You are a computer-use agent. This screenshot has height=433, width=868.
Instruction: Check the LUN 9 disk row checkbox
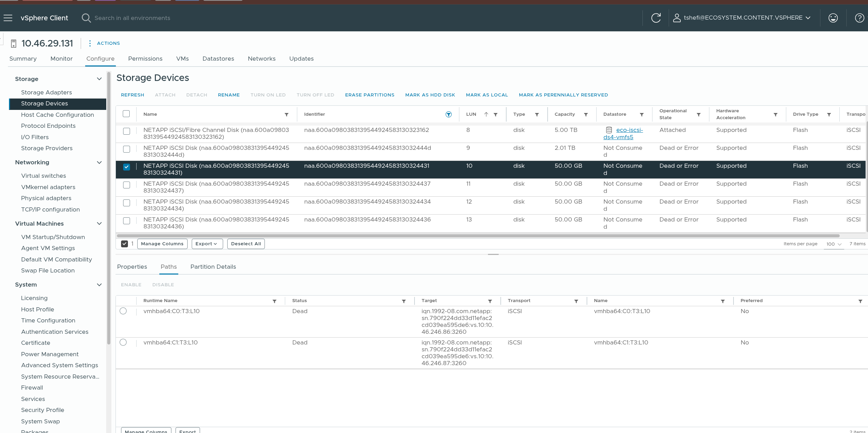tap(127, 149)
